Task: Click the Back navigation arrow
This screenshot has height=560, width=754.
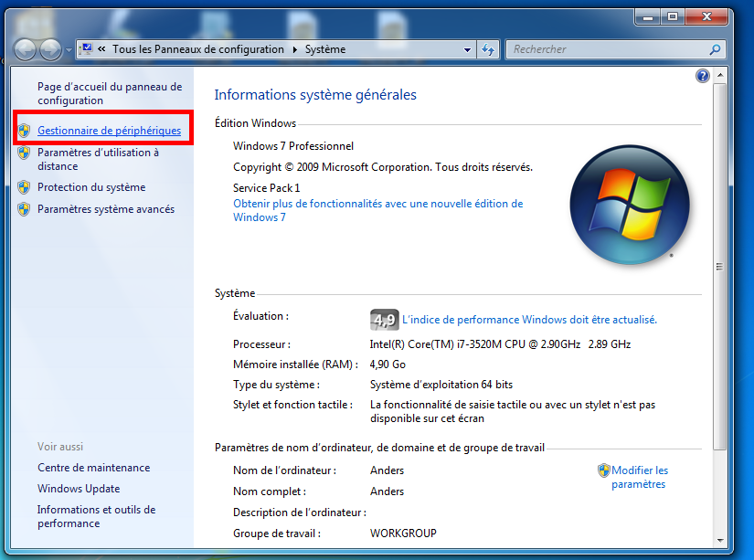Action: pyautogui.click(x=25, y=49)
